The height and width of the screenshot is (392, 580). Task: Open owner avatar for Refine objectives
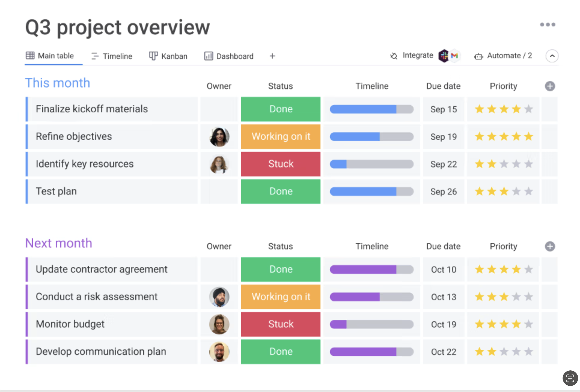[219, 137]
